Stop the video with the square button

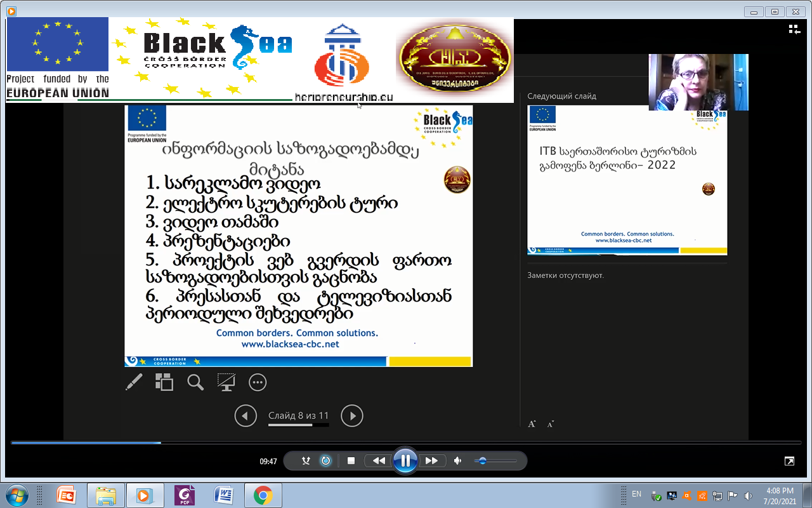tap(351, 461)
